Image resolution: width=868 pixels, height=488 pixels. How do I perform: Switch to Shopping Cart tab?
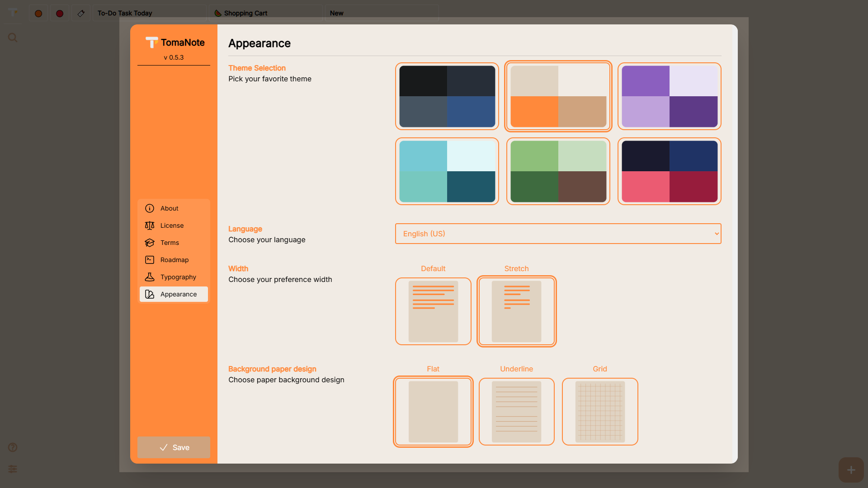(266, 13)
